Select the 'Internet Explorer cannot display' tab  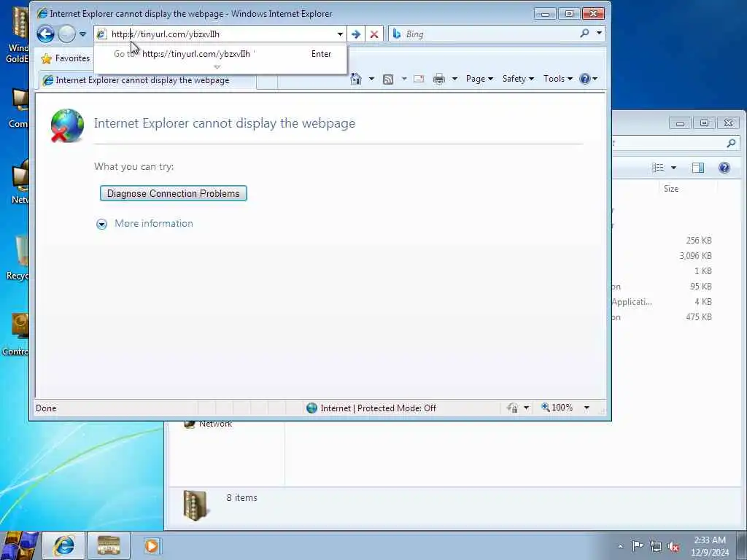click(147, 80)
